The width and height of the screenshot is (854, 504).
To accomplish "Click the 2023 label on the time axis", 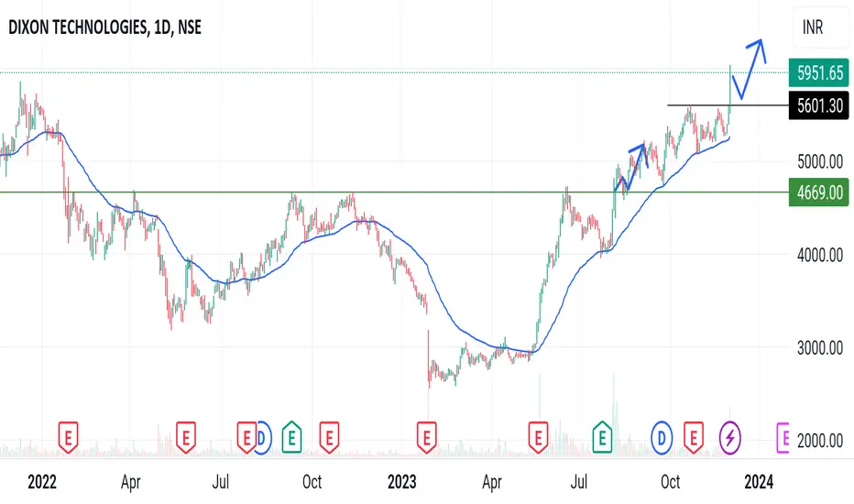I will point(402,482).
